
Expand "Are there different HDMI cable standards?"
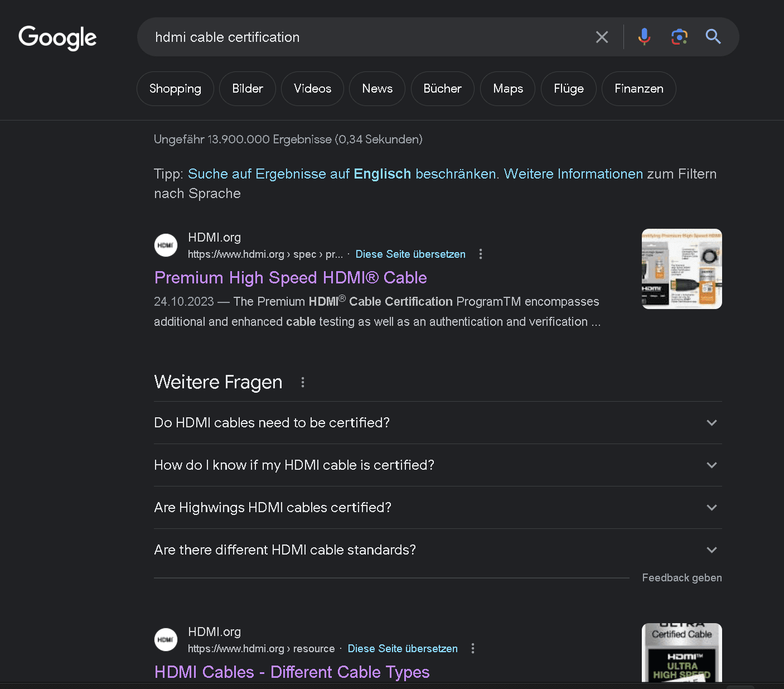click(x=712, y=550)
